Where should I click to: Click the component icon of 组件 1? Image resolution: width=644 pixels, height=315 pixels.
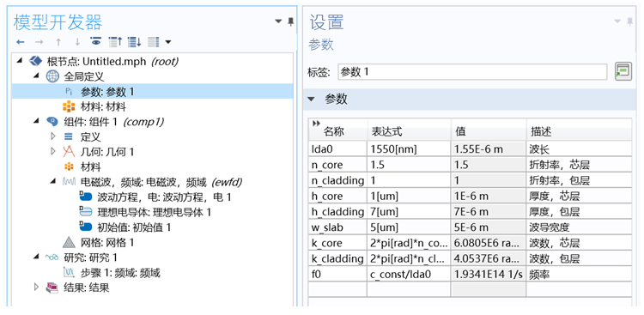[x=52, y=122]
